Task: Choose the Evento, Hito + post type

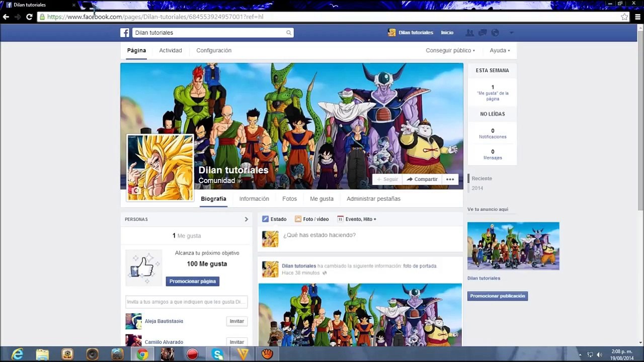Action: pos(357,219)
